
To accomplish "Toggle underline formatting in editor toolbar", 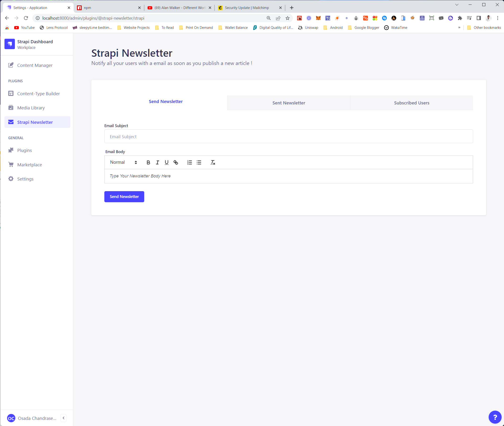I will 166,163.
